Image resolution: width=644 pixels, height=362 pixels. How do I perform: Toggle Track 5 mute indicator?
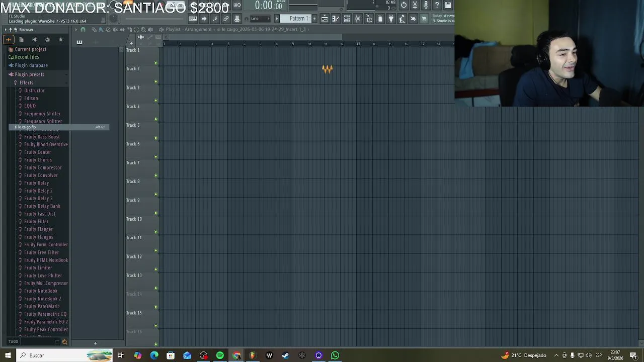tap(156, 138)
